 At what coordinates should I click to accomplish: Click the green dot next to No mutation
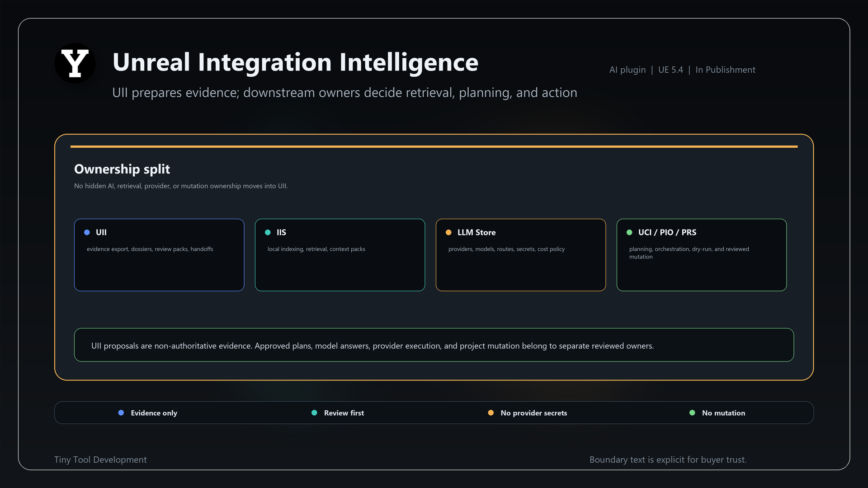692,413
